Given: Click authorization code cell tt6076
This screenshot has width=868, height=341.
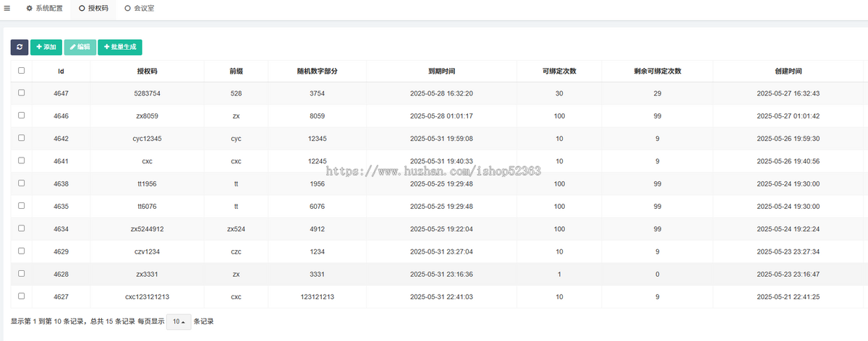Looking at the screenshot, I should [x=148, y=206].
